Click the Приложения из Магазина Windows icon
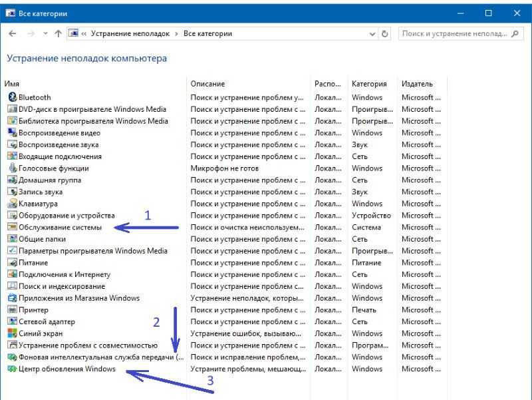The height and width of the screenshot is (400, 532). (12, 298)
